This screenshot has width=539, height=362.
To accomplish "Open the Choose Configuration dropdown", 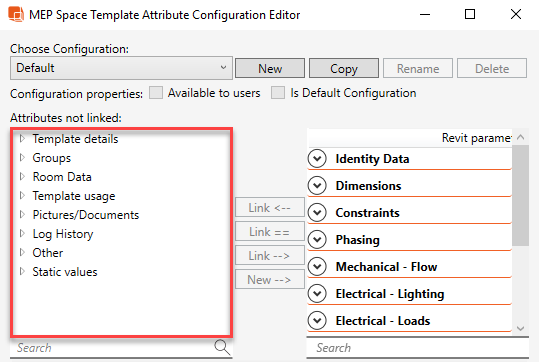I will tap(121, 68).
